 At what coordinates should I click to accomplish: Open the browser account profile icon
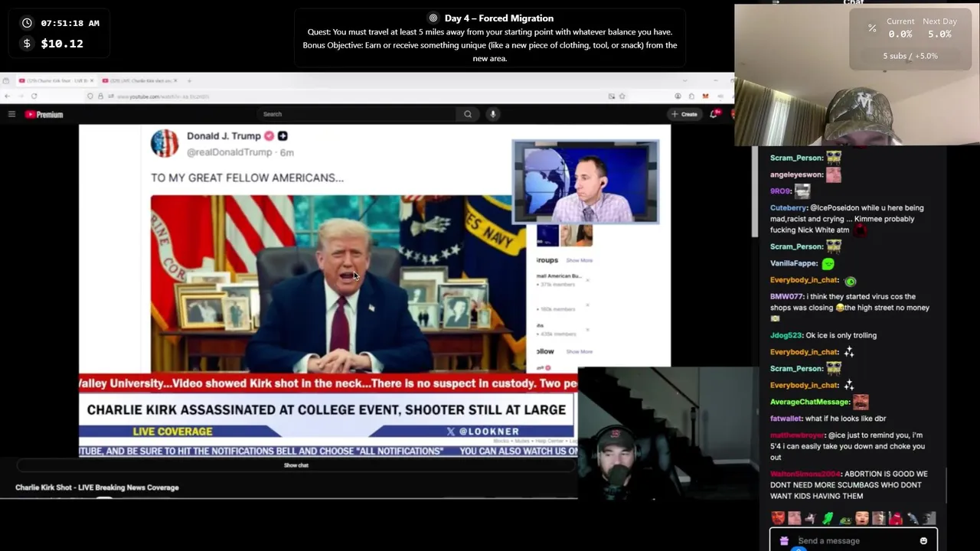pos(678,96)
